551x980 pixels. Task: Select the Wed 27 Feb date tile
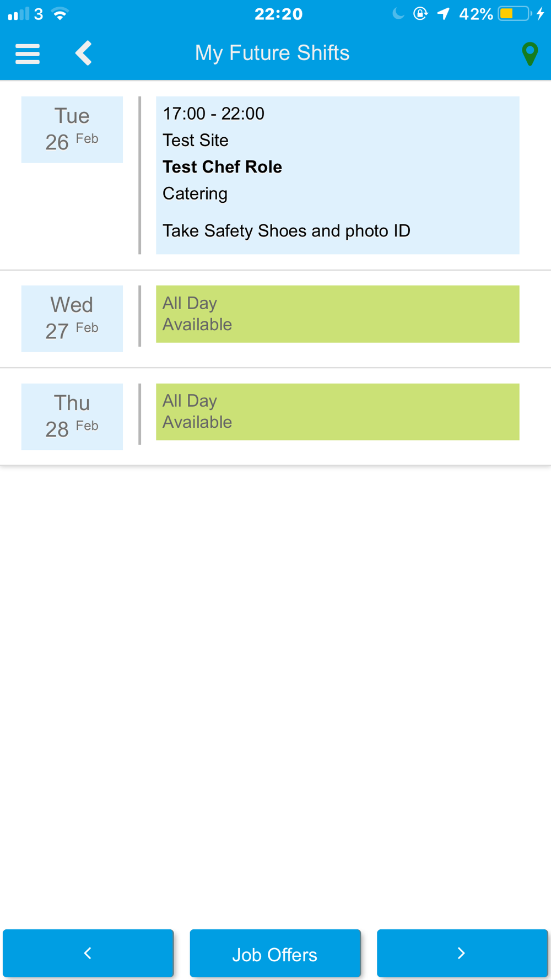72,319
